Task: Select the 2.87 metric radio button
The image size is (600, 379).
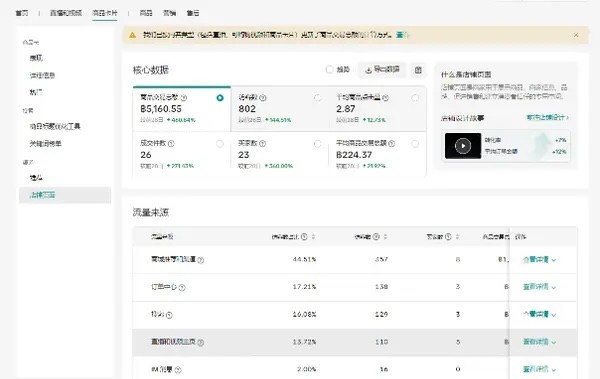Action: [x=415, y=98]
